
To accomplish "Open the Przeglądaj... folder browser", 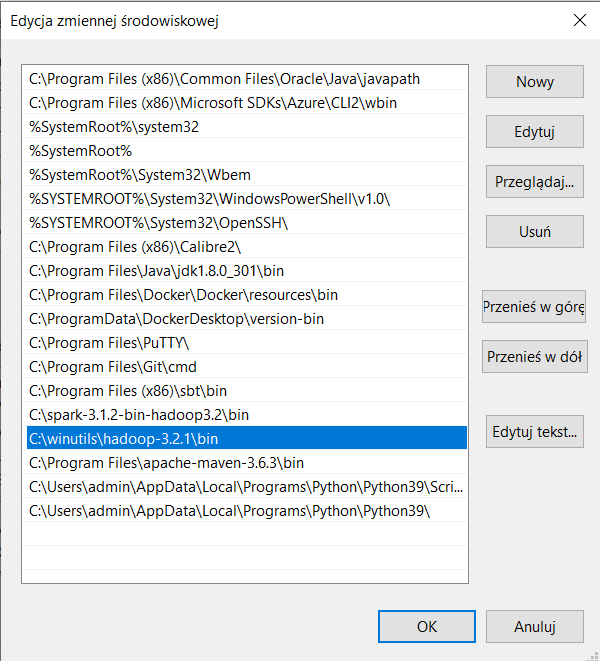I will 534,182.
